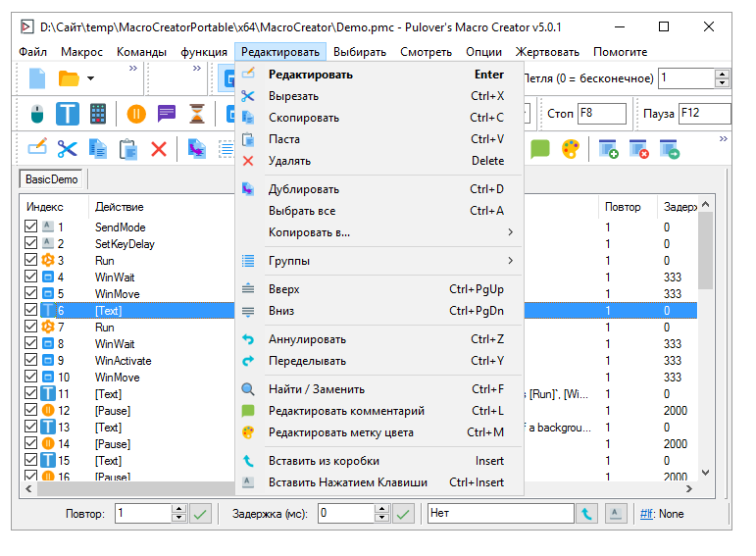
Task: Open the Команды menu
Action: pos(141,52)
